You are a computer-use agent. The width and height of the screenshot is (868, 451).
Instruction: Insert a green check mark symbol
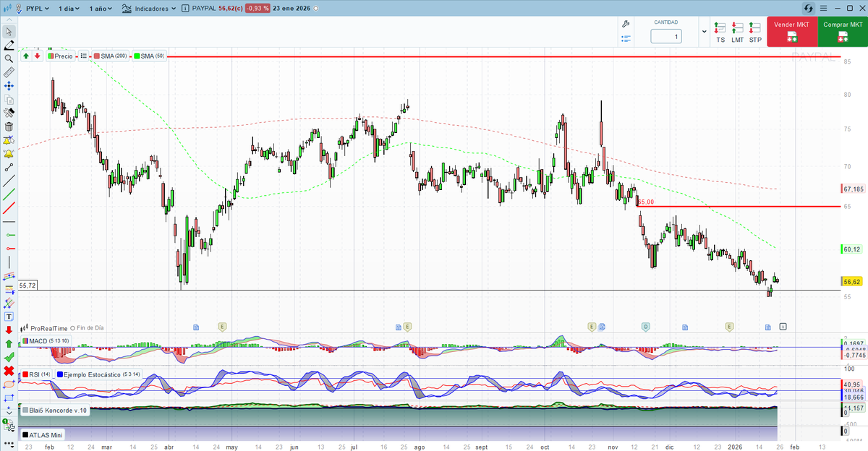coord(9,357)
